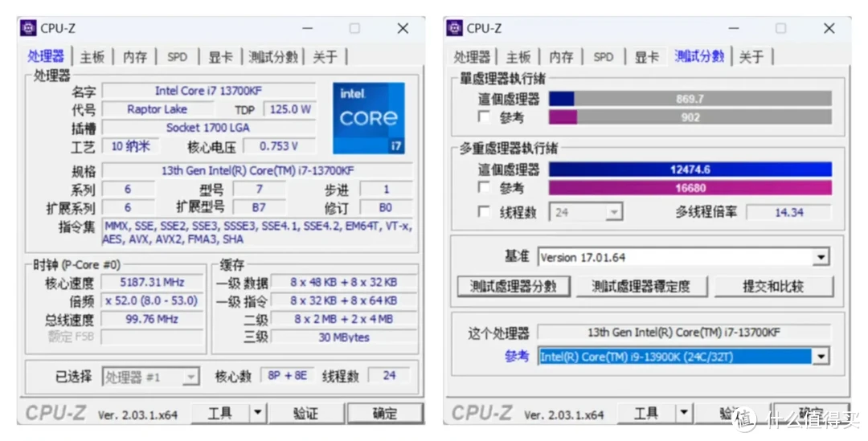Viewport: 868px width, 441px height.
Task: Close the left CPU-Z window
Action: (x=403, y=28)
